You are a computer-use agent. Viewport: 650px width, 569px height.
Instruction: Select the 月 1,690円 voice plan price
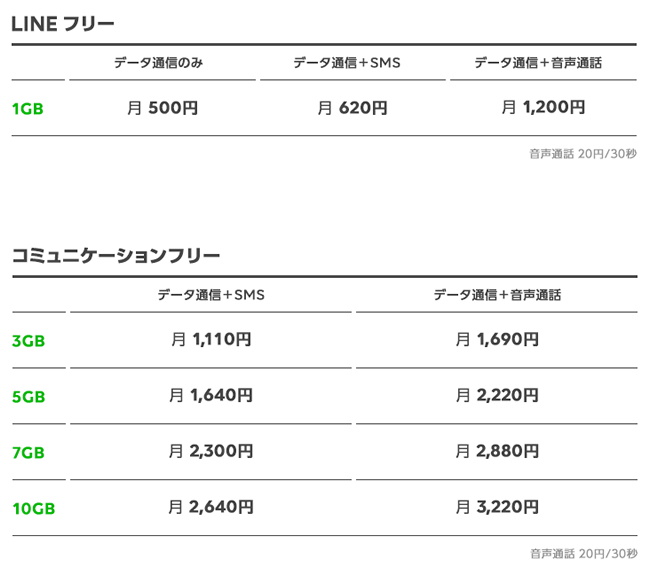(x=497, y=340)
